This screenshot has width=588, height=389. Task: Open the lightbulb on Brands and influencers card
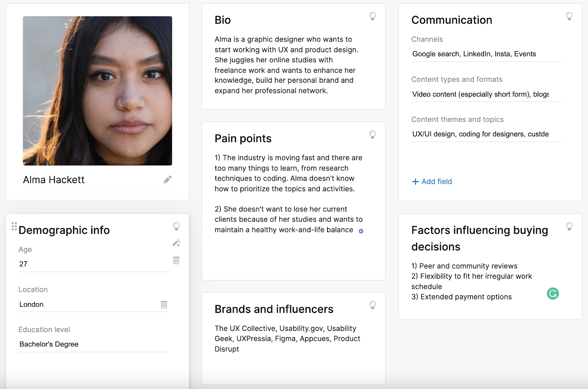pyautogui.click(x=373, y=305)
